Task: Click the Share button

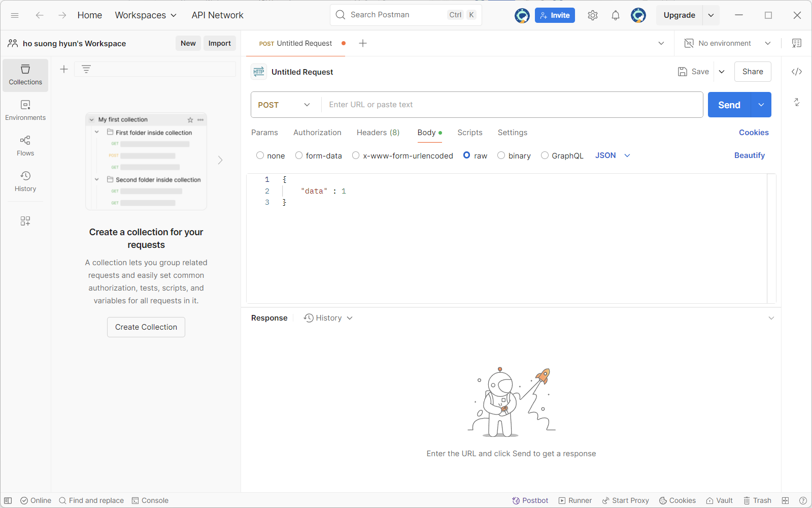Action: click(x=753, y=72)
